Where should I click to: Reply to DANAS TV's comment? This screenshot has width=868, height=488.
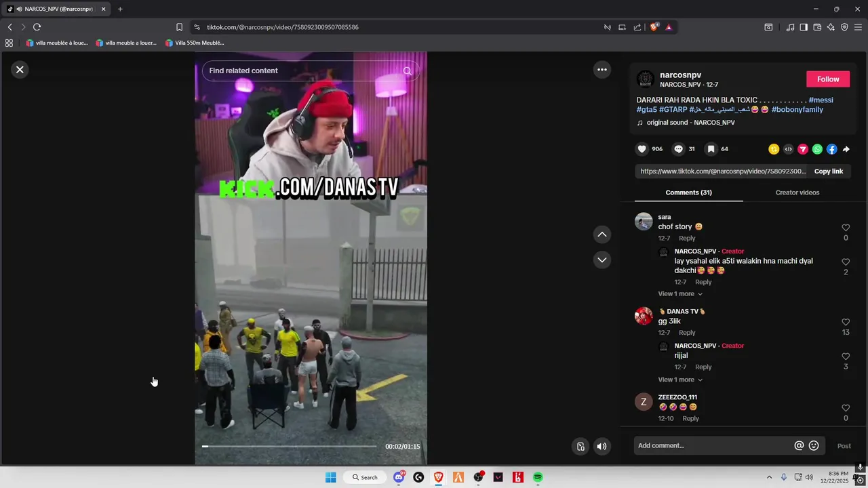click(687, 333)
